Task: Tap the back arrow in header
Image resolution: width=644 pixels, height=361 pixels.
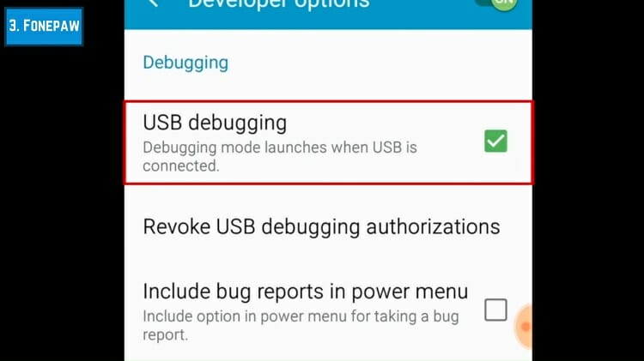Action: pyautogui.click(x=154, y=3)
